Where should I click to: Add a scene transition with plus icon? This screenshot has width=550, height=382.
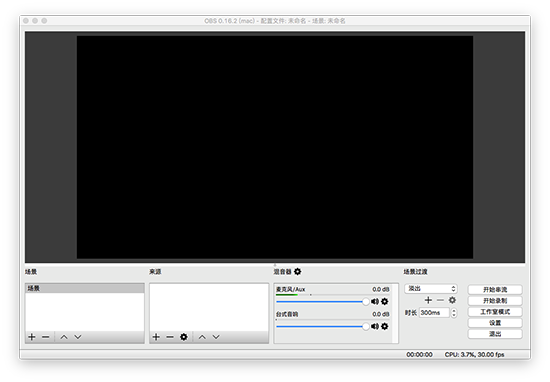(x=428, y=300)
